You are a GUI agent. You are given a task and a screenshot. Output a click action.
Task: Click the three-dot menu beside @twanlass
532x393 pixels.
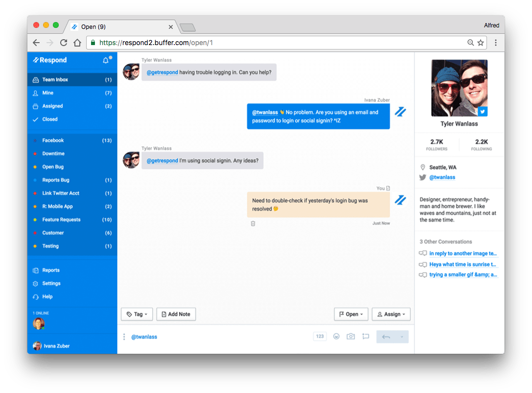pos(124,337)
